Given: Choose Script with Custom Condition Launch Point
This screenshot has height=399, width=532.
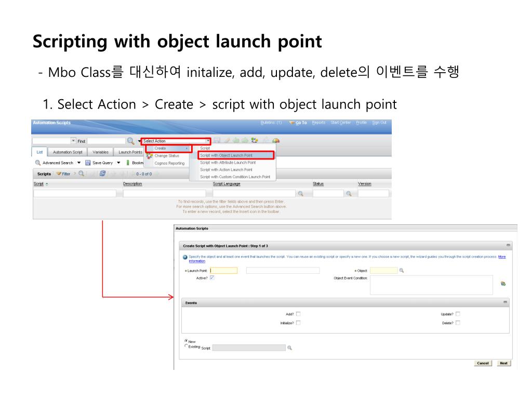Looking at the screenshot, I should [x=235, y=177].
